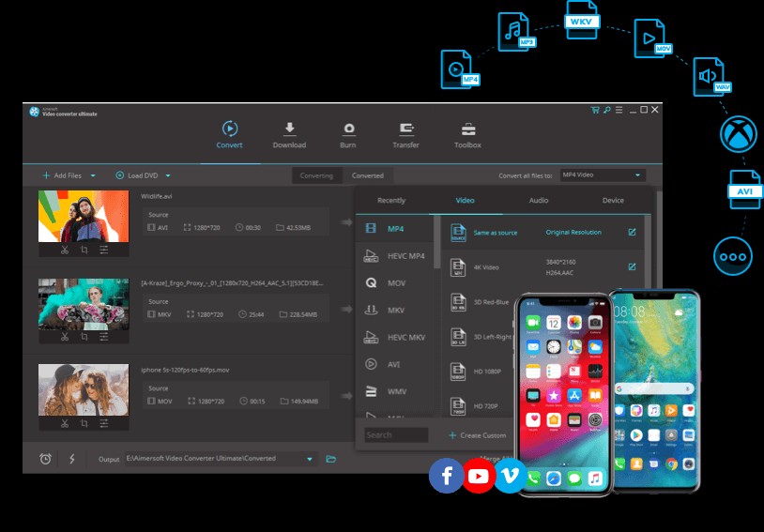This screenshot has width=764, height=532.
Task: Expand the Add Files dropdown arrow
Action: pos(93,175)
